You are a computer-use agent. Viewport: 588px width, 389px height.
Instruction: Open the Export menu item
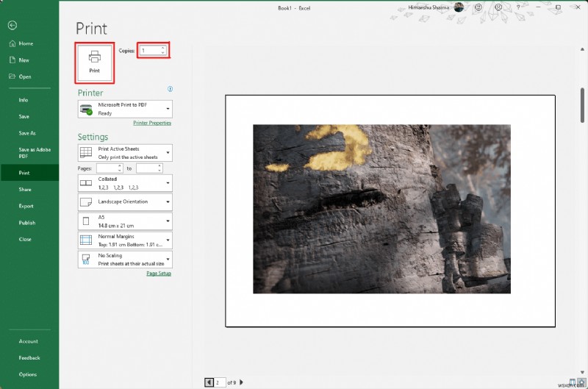26,206
